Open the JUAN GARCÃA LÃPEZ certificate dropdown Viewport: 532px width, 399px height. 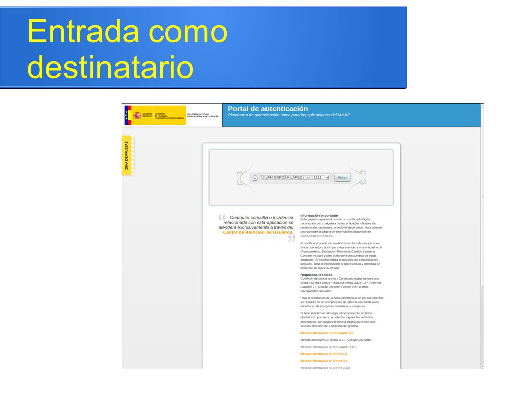[x=295, y=177]
